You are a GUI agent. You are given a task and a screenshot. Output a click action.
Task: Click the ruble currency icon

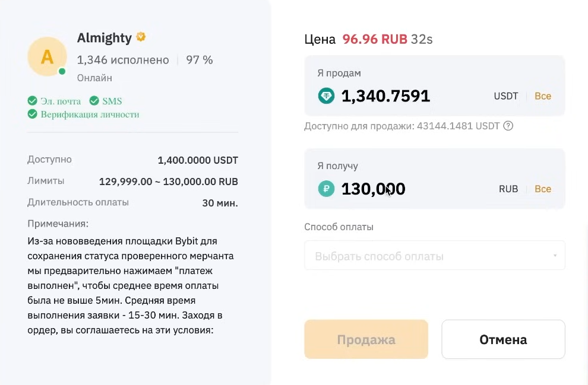pyautogui.click(x=326, y=189)
